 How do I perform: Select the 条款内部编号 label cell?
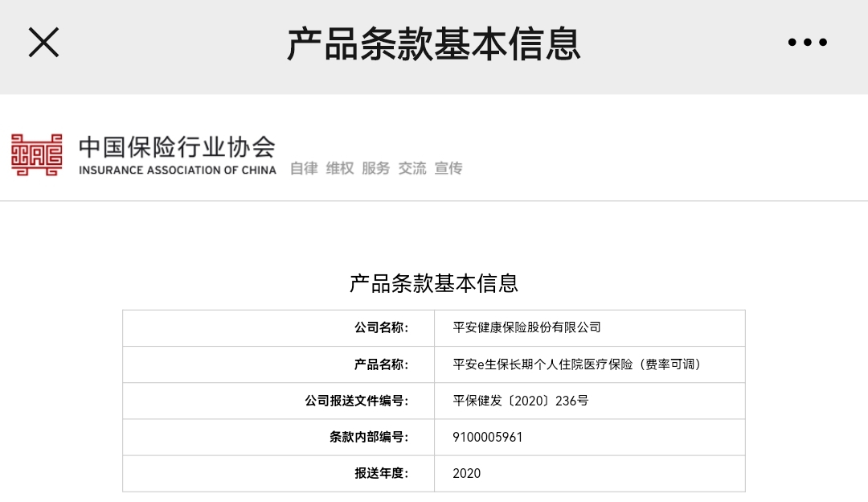278,437
